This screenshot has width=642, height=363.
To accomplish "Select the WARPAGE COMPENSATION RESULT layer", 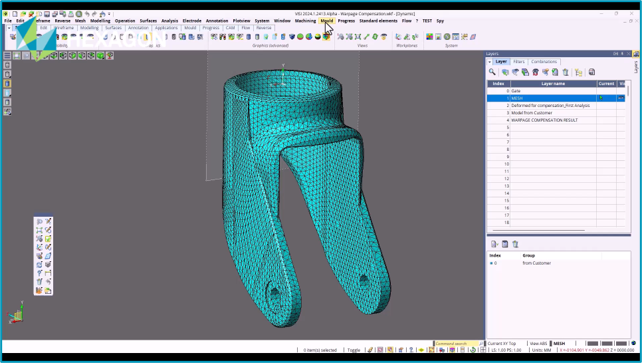I will point(556,120).
